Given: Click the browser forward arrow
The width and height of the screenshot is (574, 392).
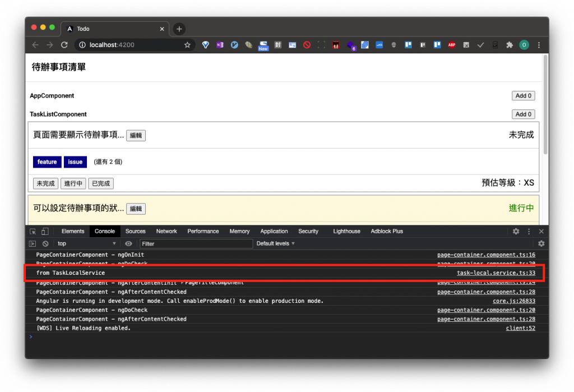Looking at the screenshot, I should click(x=50, y=45).
